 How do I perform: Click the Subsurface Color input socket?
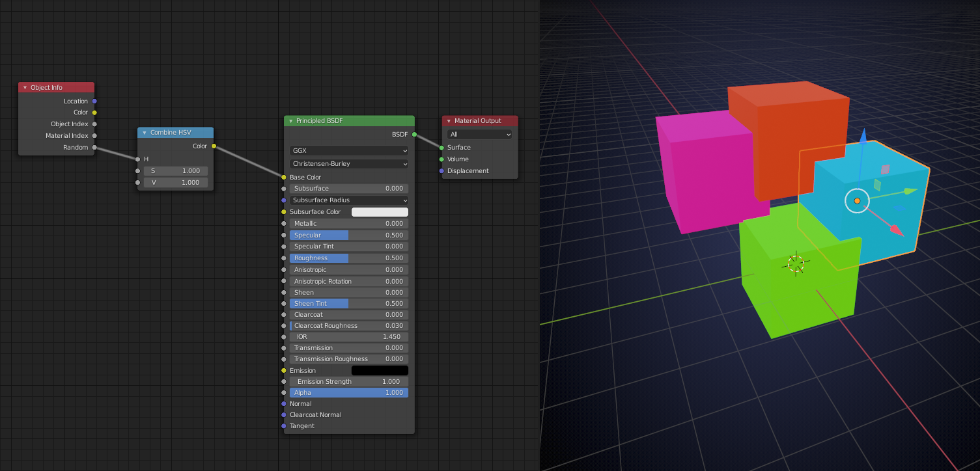284,212
